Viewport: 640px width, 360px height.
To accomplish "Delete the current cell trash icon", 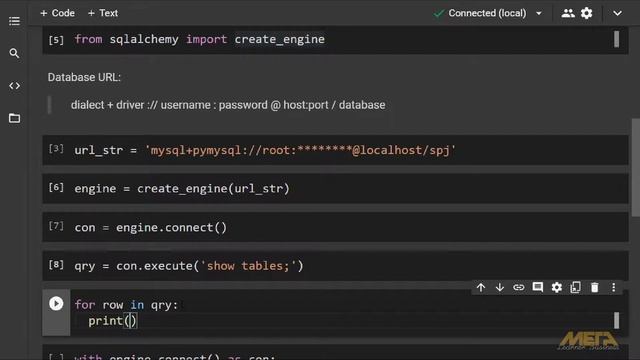I will point(595,287).
